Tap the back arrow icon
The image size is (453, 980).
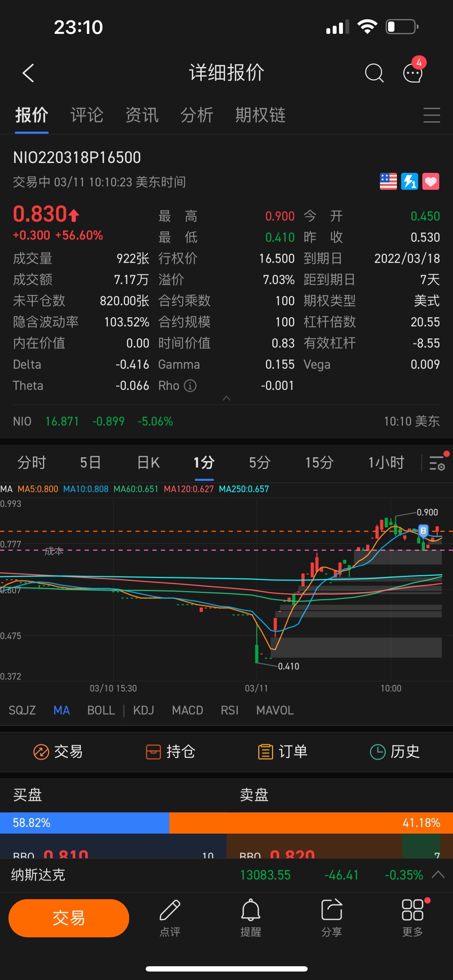click(29, 73)
